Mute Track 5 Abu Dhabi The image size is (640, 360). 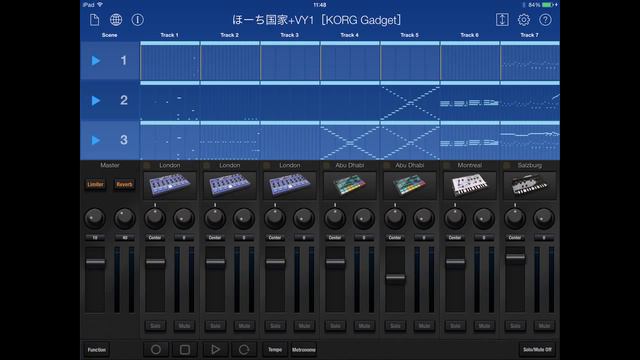pos(424,326)
